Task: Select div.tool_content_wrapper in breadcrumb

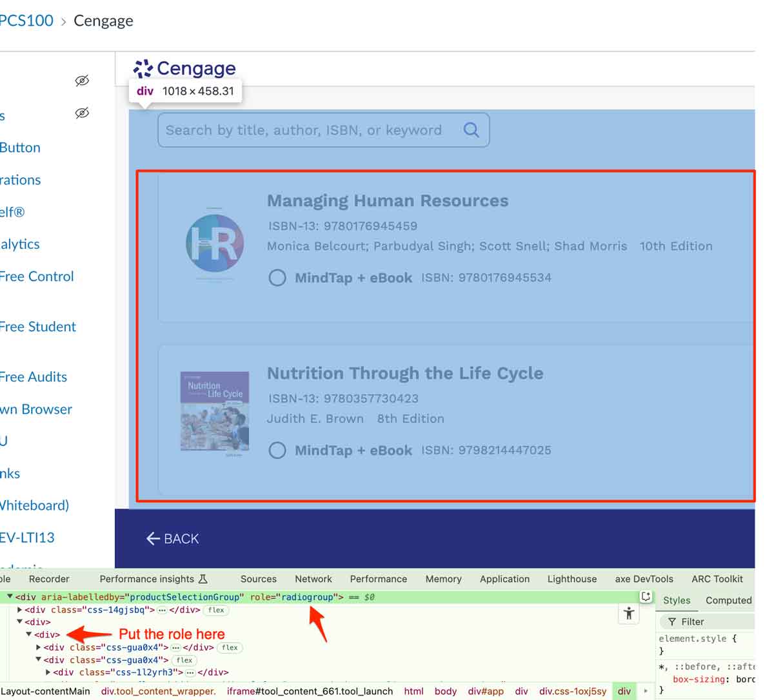Action: point(159,691)
